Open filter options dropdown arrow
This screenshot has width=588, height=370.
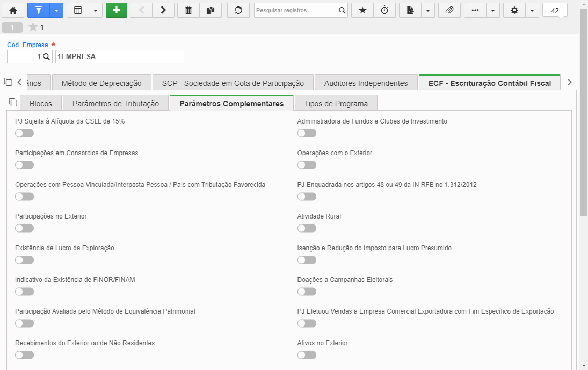56,10
